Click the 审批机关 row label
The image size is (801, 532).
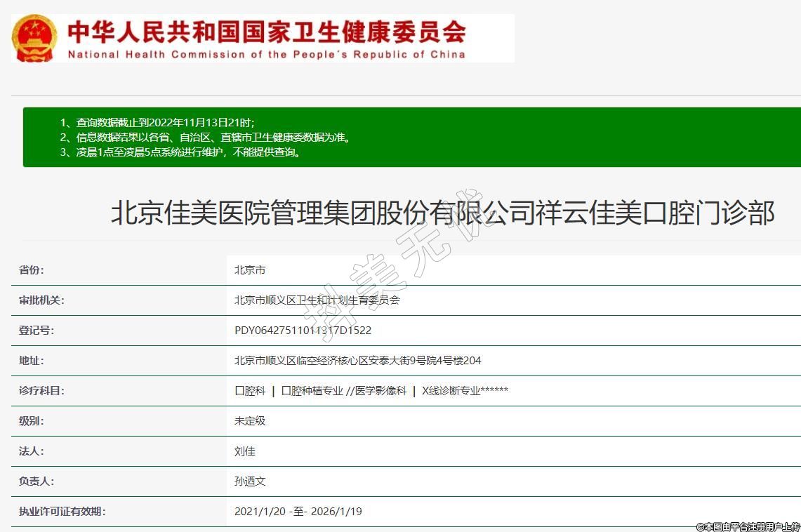tap(41, 300)
